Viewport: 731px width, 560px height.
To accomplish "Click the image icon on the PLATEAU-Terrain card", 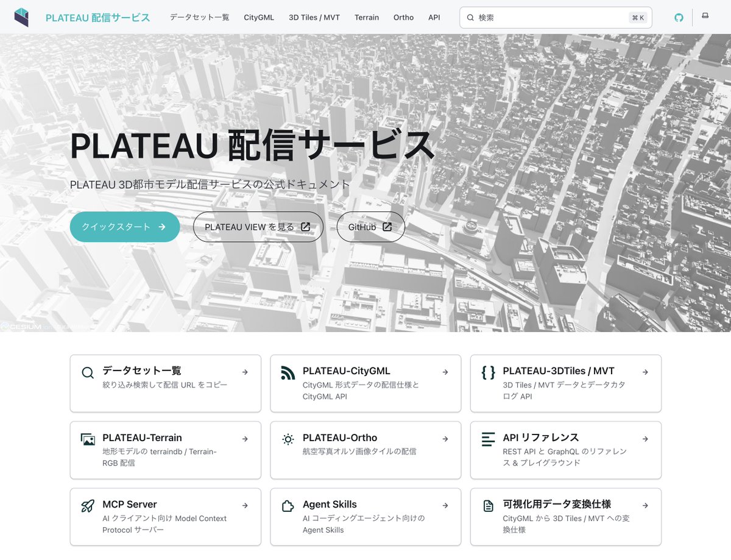I will [88, 439].
